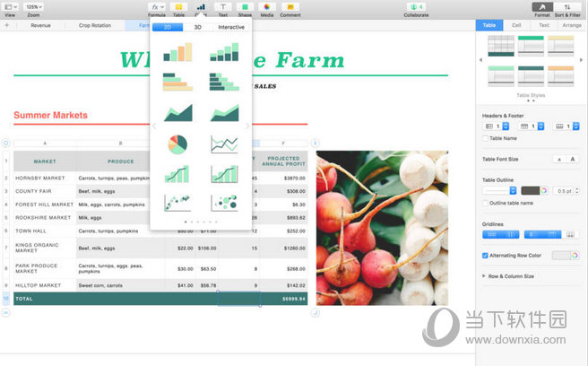Image resolution: width=588 pixels, height=366 pixels.
Task: Select the 3D chart tab
Action: click(197, 27)
